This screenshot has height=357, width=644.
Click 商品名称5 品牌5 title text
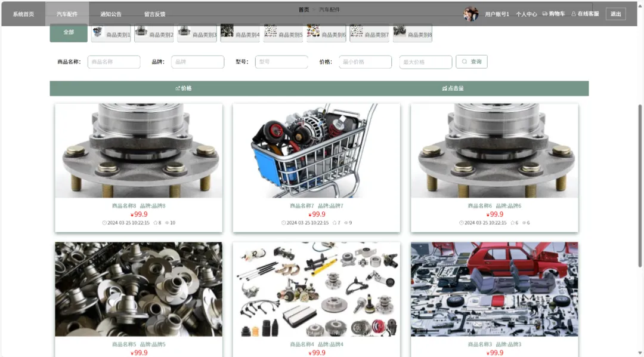[x=139, y=344]
